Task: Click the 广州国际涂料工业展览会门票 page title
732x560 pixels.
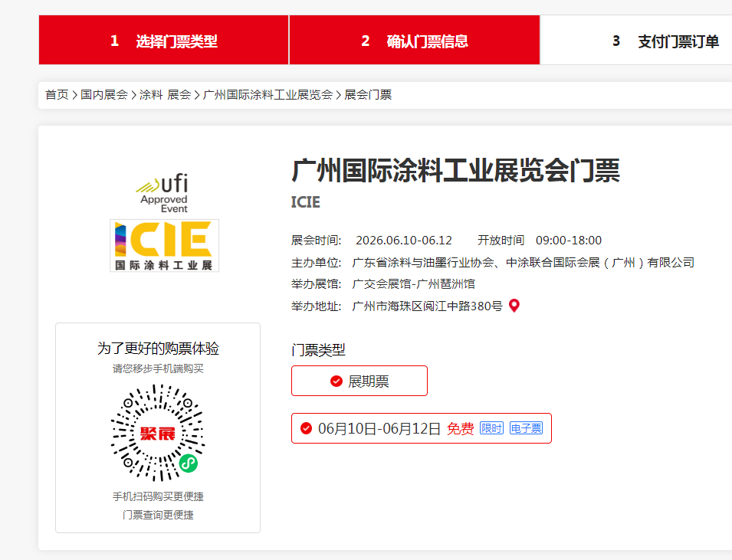Action: click(455, 170)
